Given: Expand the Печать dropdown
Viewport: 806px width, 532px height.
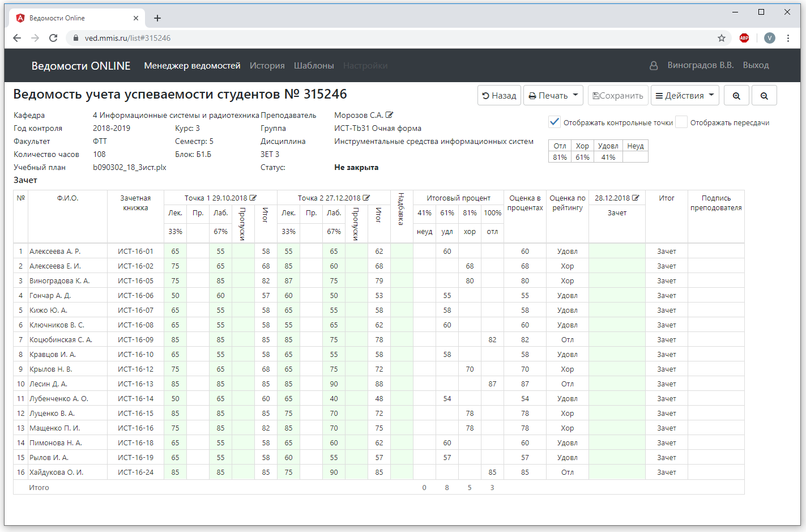Looking at the screenshot, I should [553, 96].
